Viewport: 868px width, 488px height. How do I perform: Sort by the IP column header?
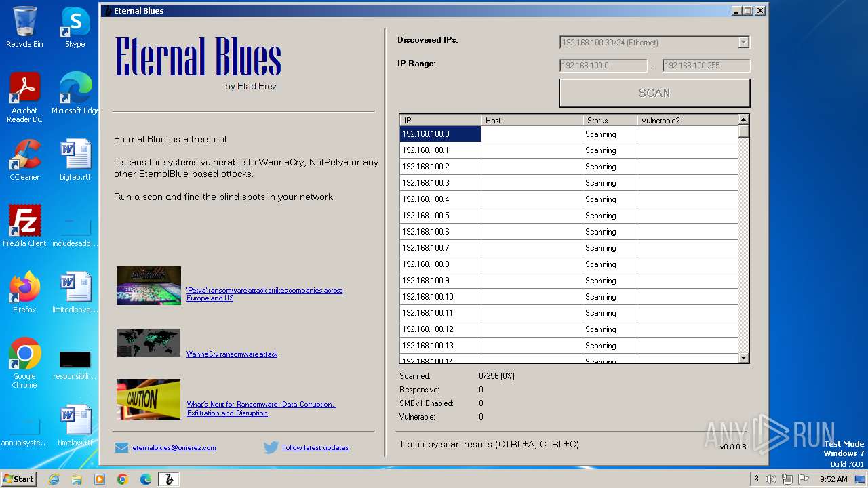[x=440, y=120]
